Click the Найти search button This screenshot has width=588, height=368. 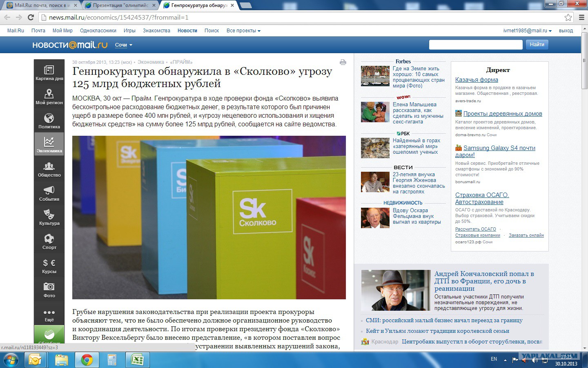coord(537,45)
